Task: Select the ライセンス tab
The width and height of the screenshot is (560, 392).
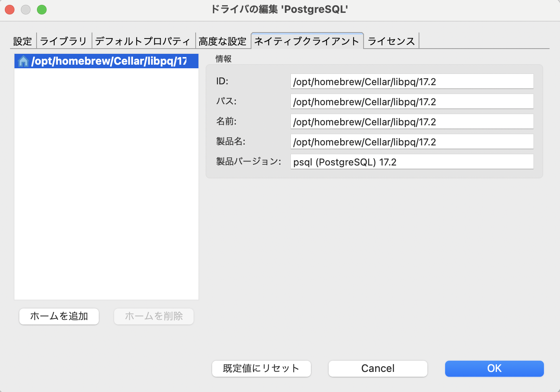Action: pos(390,40)
